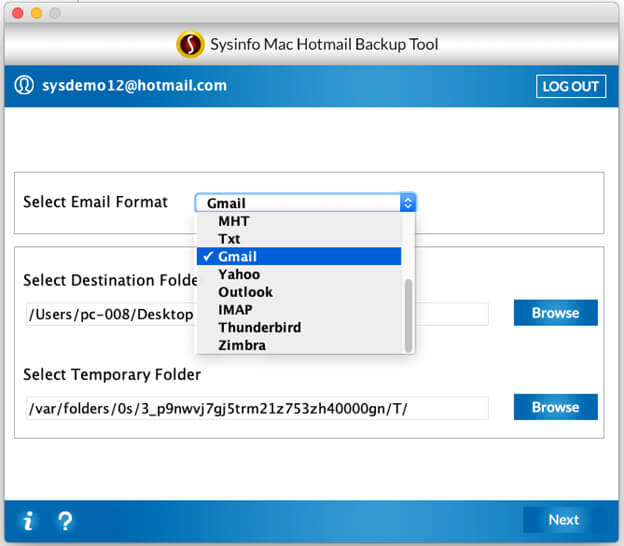Screen dimensions: 624x546
Task: Click the Next button
Action: [564, 520]
